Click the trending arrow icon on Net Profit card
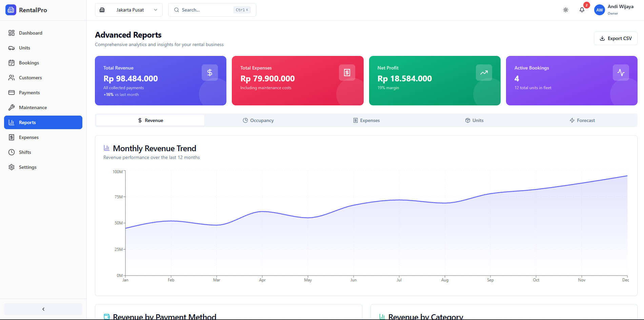This screenshot has width=644, height=320. 484,73
